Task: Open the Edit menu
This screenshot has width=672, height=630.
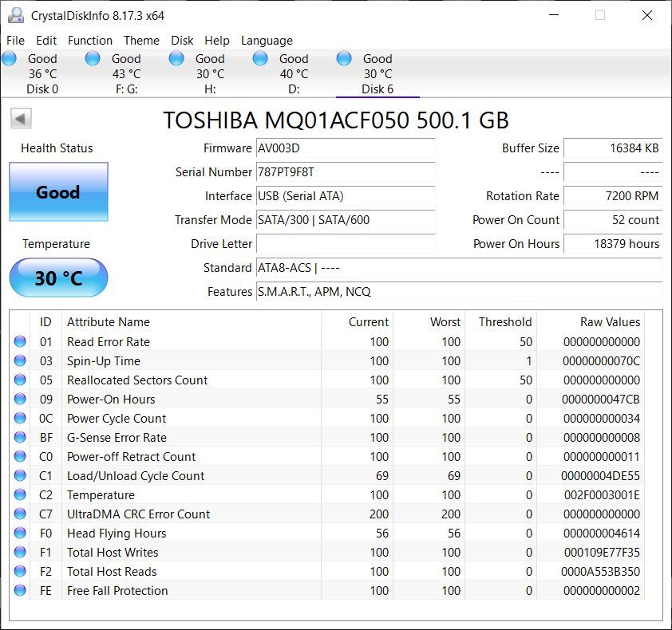Action: pyautogui.click(x=46, y=40)
